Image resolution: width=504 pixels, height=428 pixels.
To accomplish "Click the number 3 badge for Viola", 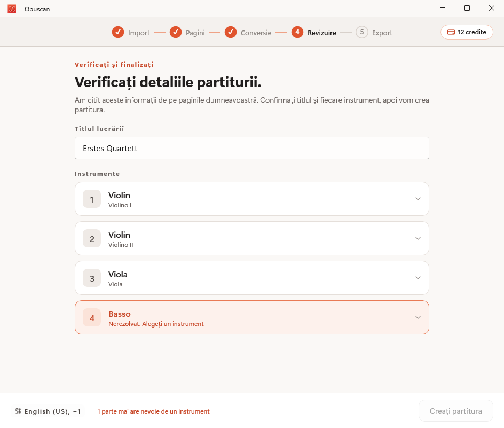I will click(92, 278).
